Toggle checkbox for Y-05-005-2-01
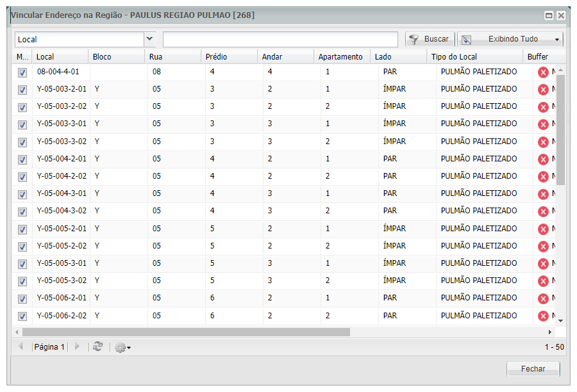Screen dimensions: 577x392 [x=22, y=229]
